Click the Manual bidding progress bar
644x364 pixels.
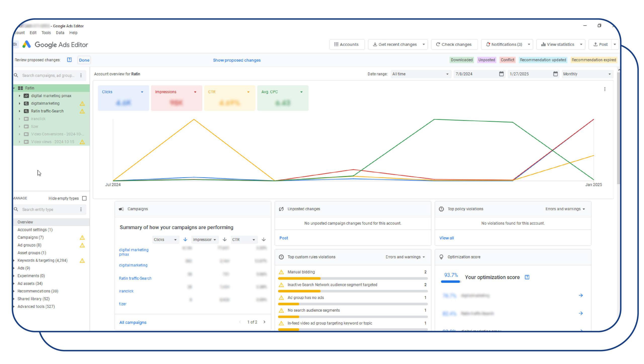tap(352, 279)
